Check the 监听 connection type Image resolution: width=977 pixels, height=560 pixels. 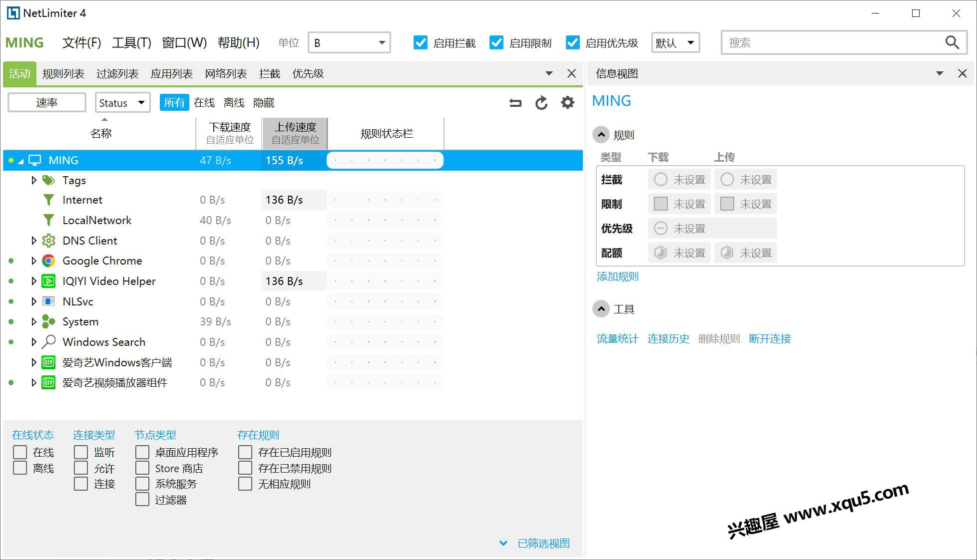(81, 452)
